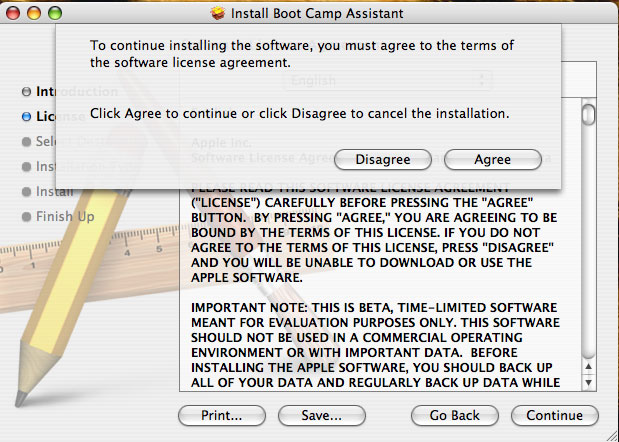Select the License step bullet
Image resolution: width=619 pixels, height=442 pixels.
(x=26, y=116)
